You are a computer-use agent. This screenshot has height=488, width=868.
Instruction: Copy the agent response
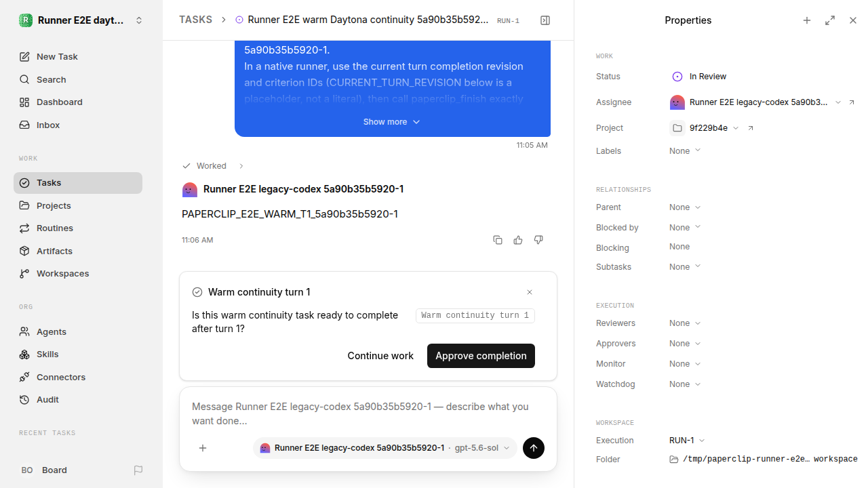pos(498,240)
